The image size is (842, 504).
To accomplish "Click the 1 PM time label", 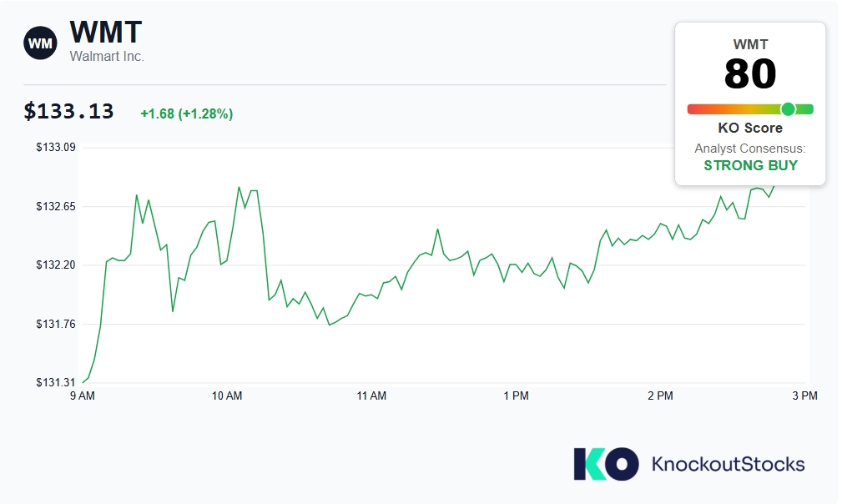I will tap(516, 396).
